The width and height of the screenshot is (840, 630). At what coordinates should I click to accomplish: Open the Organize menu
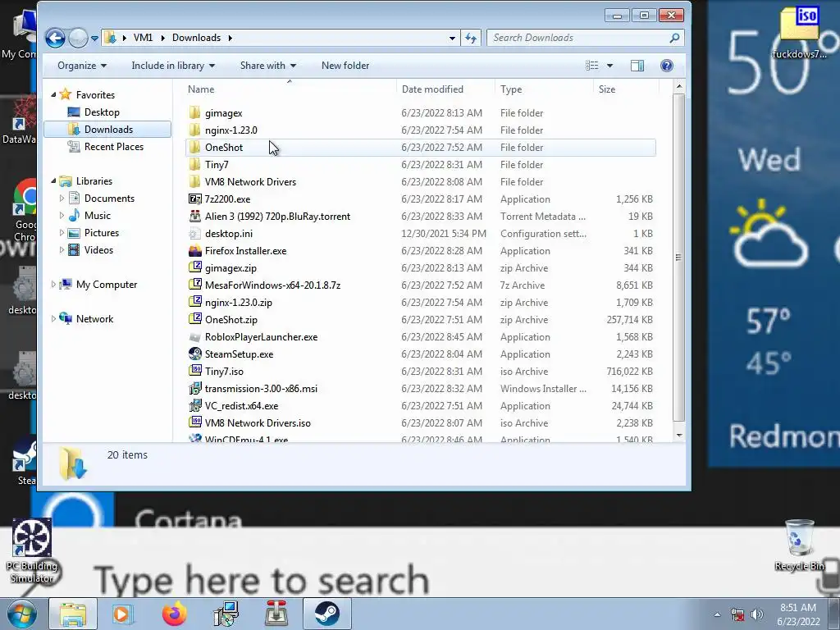coord(82,66)
